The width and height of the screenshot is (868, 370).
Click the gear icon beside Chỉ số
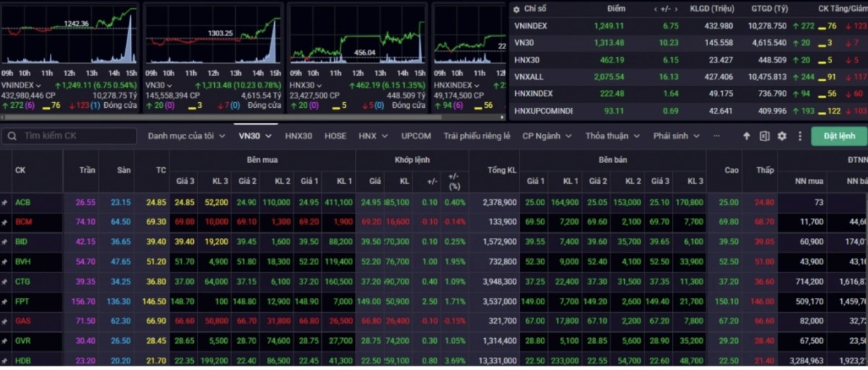click(515, 9)
